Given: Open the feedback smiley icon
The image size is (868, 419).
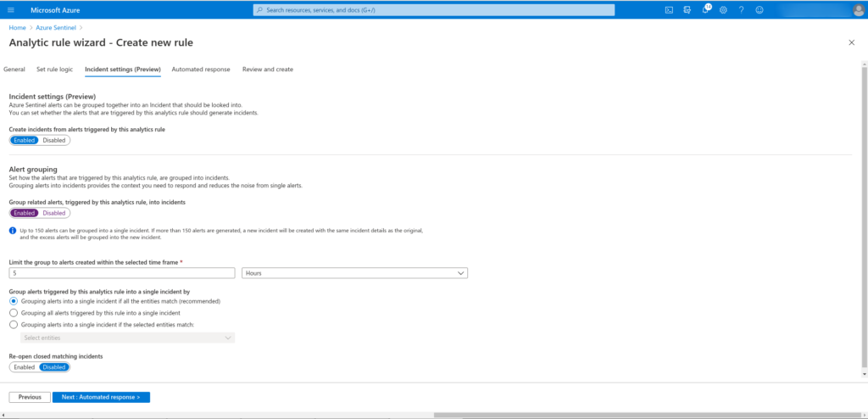Looking at the screenshot, I should (x=759, y=10).
